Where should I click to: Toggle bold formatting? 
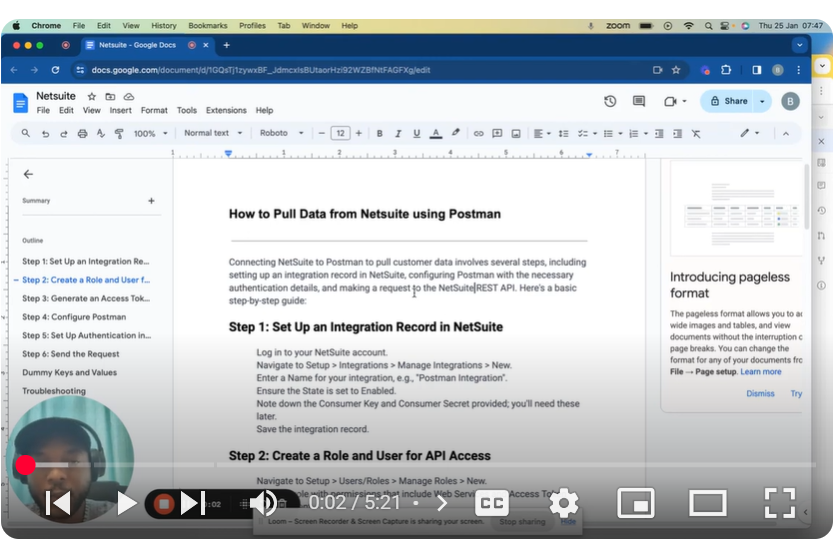pyautogui.click(x=380, y=133)
